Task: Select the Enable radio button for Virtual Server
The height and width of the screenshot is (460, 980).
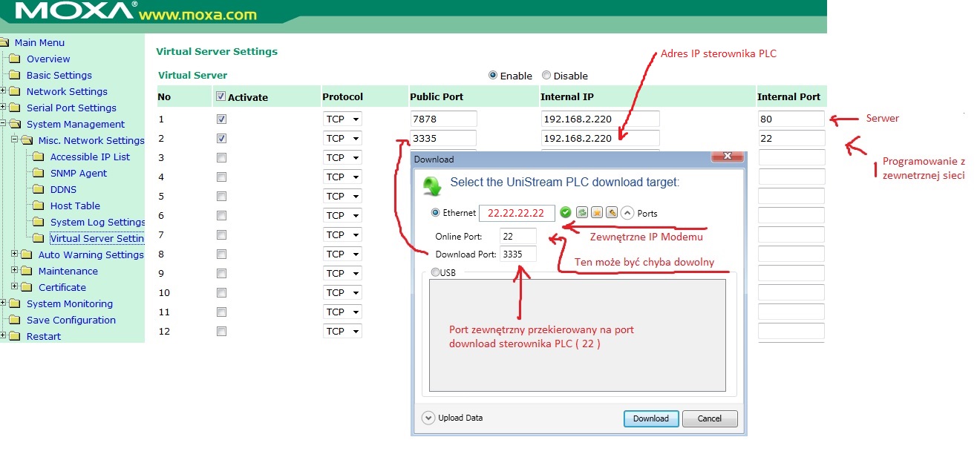Action: coord(493,75)
